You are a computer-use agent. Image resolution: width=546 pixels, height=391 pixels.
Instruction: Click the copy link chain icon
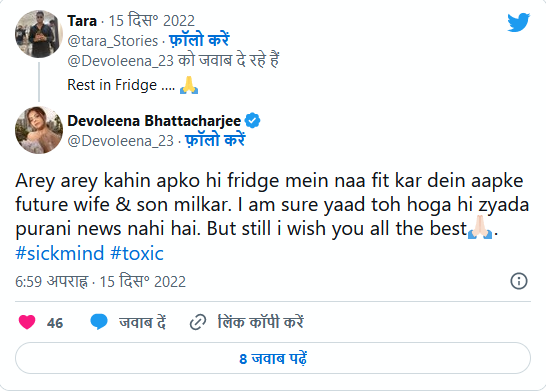coord(198,322)
